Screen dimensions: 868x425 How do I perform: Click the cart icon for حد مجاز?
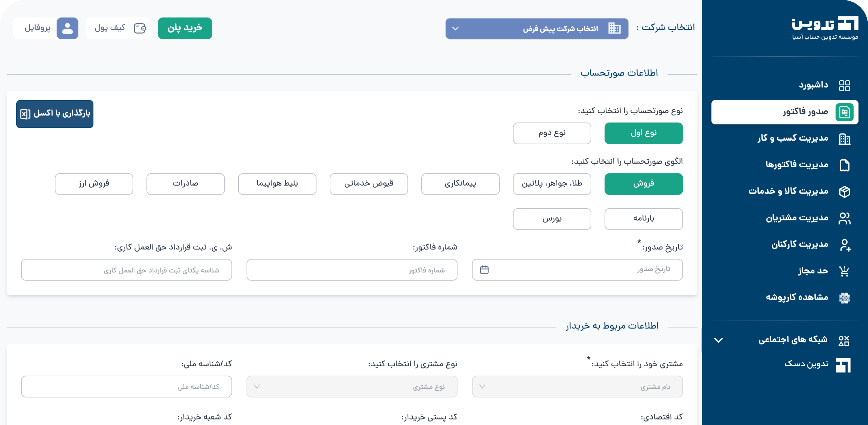[x=844, y=271]
